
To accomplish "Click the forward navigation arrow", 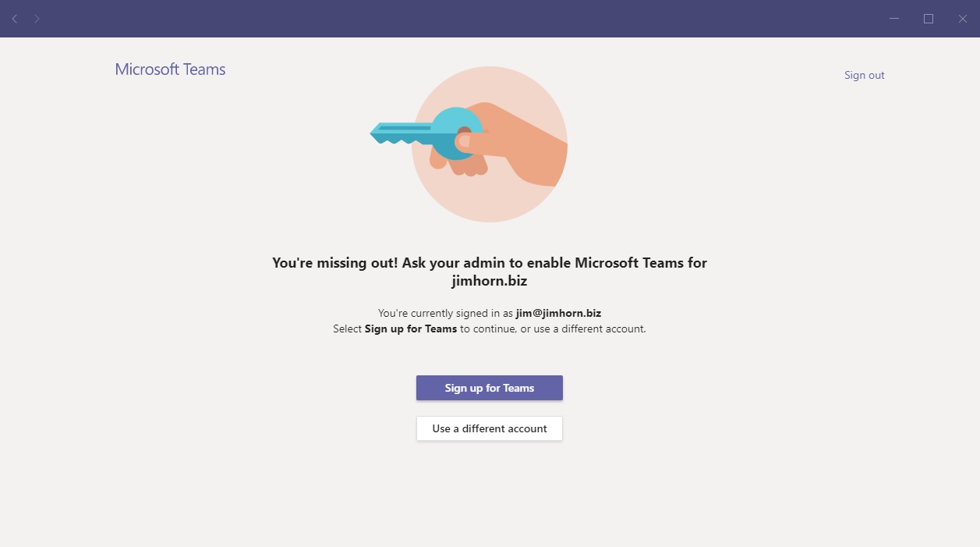I will (x=37, y=19).
